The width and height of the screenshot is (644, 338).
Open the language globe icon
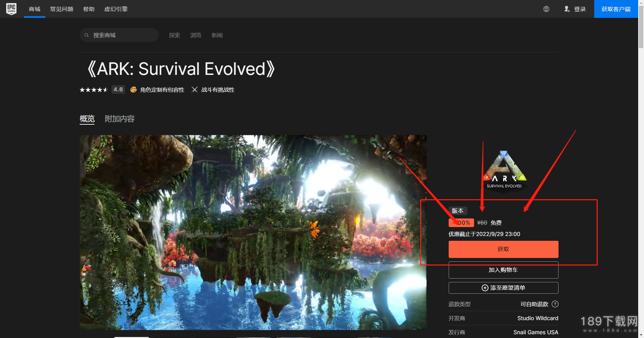tap(546, 9)
